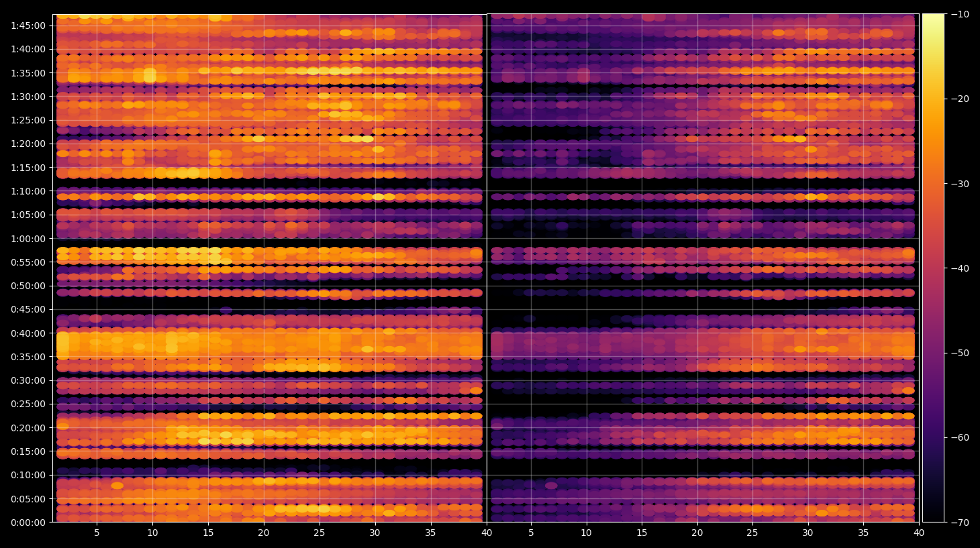
Task: Select x-axis label 30 of left plot
Action: coord(375,533)
